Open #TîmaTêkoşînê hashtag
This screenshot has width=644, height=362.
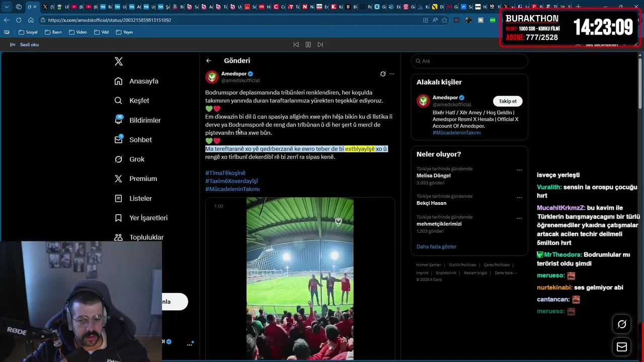pyautogui.click(x=225, y=173)
